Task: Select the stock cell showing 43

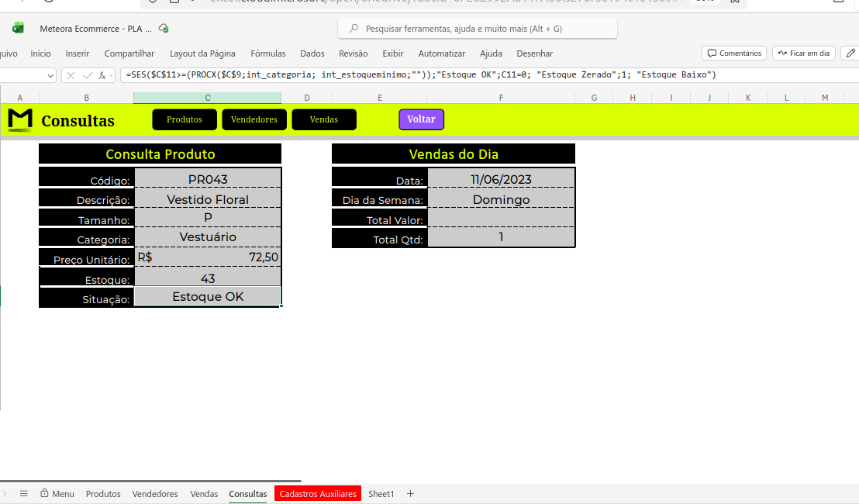Action: [x=208, y=278]
